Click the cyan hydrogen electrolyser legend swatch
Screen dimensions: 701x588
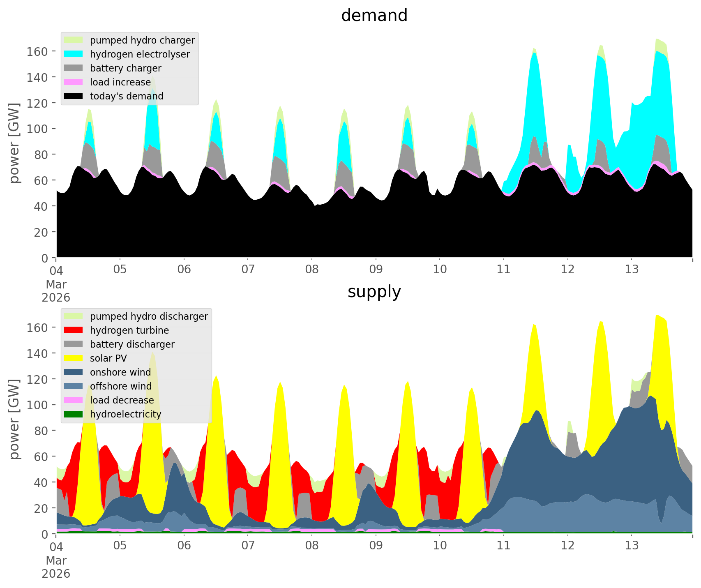coord(74,54)
